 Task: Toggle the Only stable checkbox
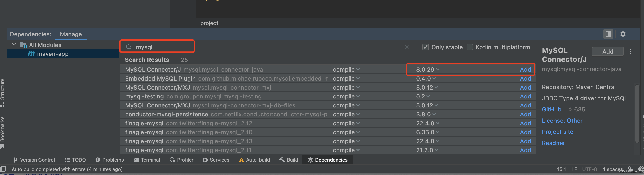426,47
